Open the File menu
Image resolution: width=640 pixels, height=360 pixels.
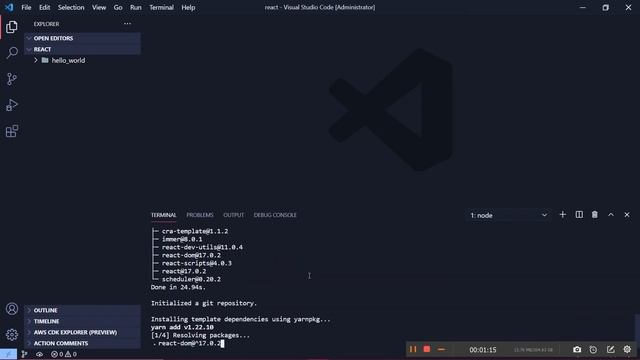(x=26, y=7)
